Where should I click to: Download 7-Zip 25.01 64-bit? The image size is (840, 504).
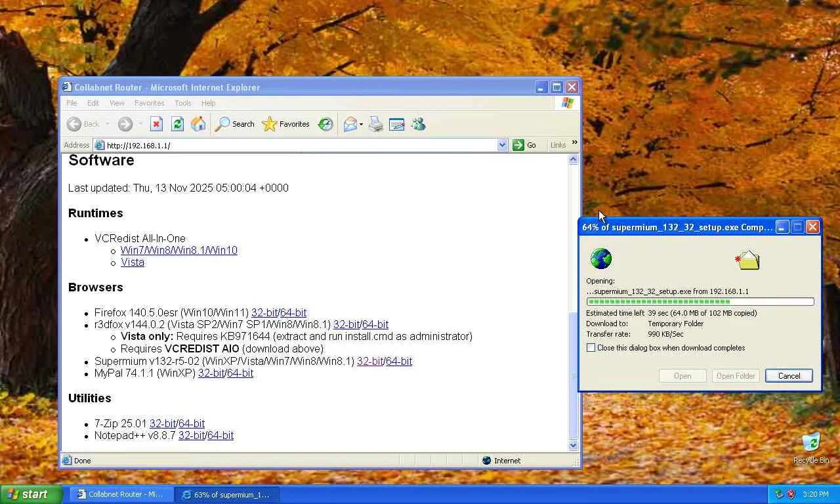click(x=192, y=424)
